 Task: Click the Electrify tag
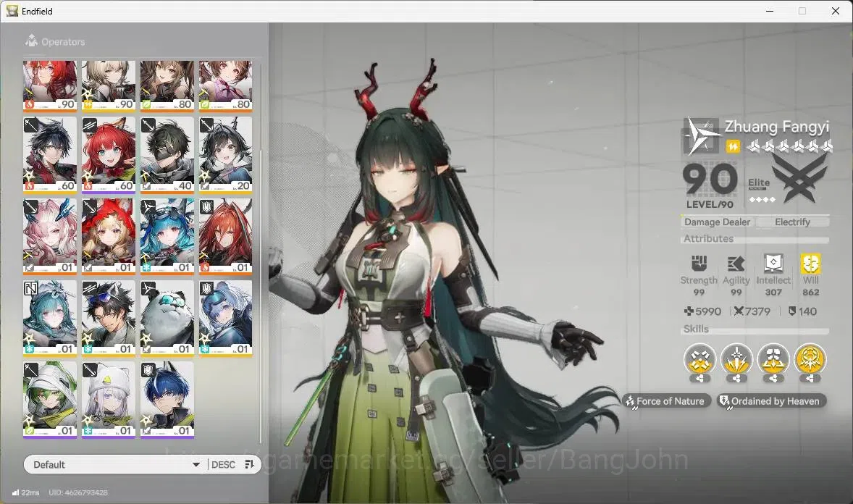point(793,222)
